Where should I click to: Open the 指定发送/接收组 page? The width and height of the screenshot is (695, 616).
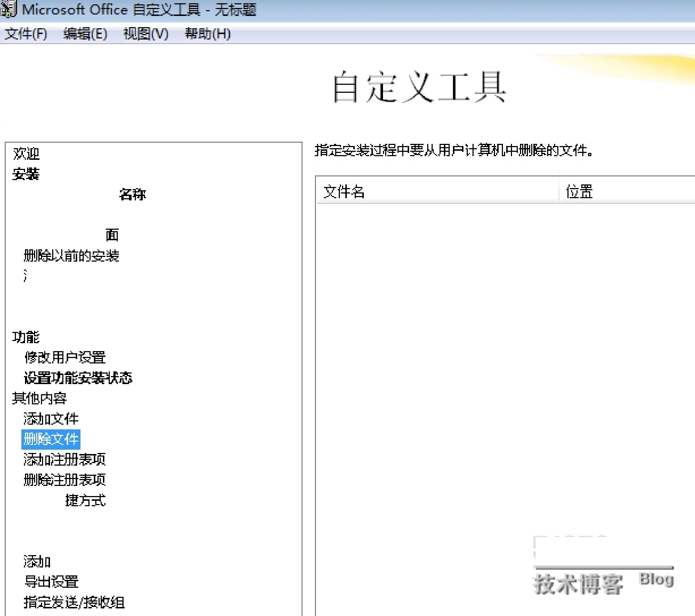[74, 602]
